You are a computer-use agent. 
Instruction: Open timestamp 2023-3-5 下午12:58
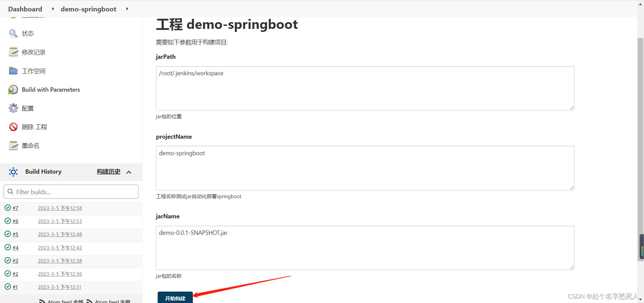[60, 208]
